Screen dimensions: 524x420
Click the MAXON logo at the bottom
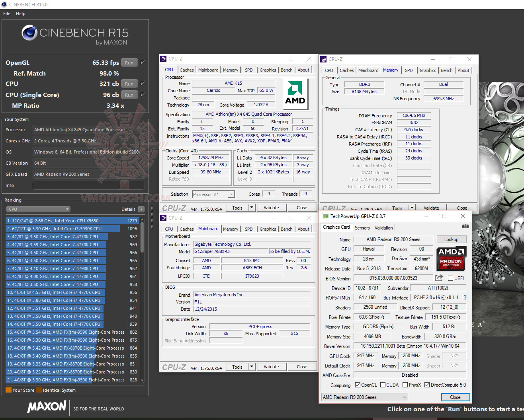(x=47, y=407)
